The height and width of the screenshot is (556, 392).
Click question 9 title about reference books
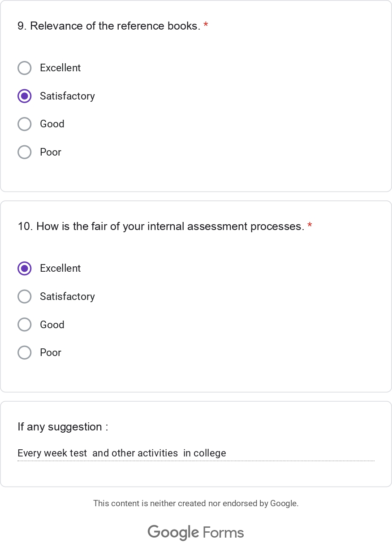click(x=109, y=26)
